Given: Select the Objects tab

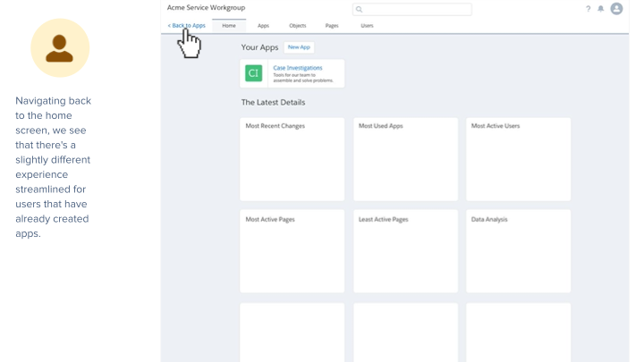Looking at the screenshot, I should coord(297,26).
